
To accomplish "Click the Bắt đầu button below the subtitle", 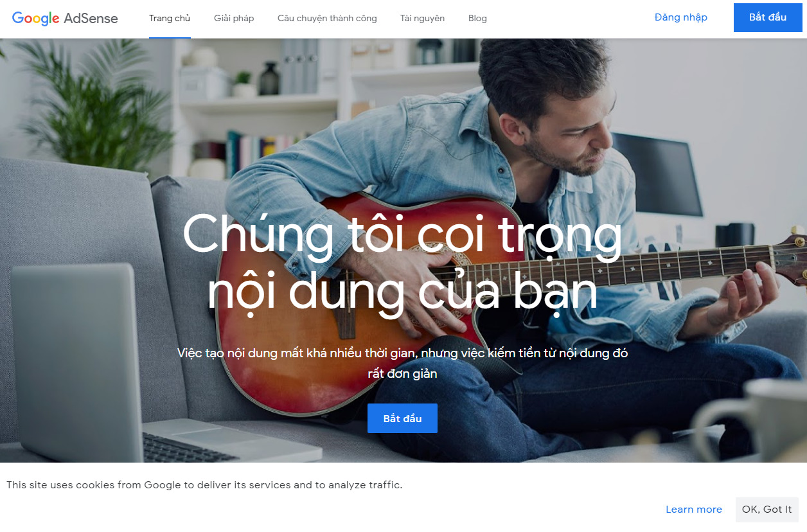I will pos(402,418).
